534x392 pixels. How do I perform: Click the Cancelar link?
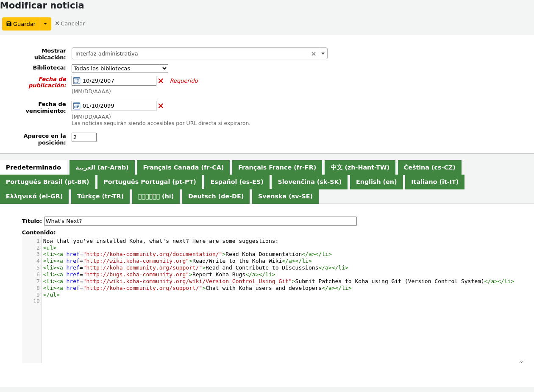[x=72, y=23]
